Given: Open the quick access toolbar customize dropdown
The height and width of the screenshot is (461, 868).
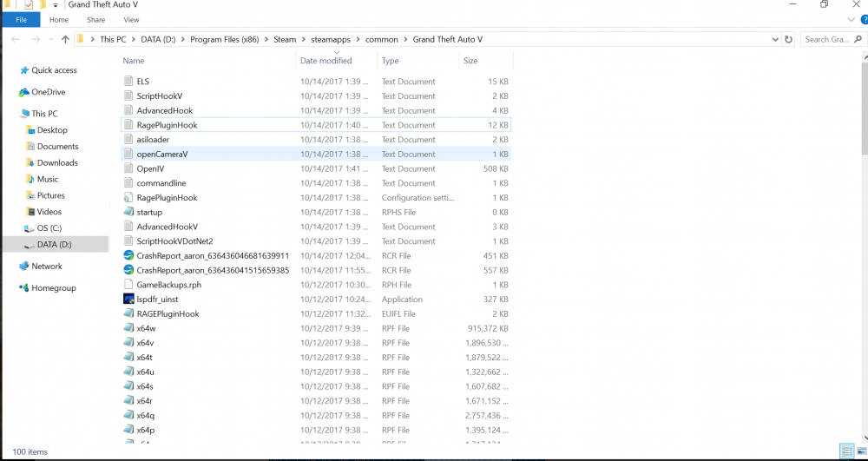Looking at the screenshot, I should [56, 5].
